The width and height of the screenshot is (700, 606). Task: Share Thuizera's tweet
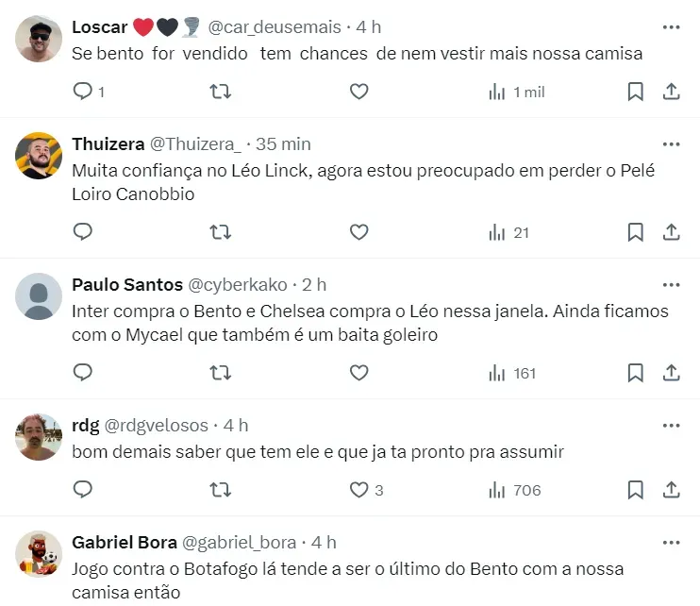[x=672, y=232]
